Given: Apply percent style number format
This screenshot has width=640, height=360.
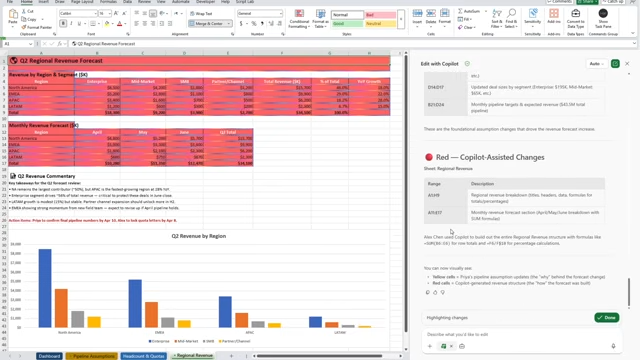Looking at the screenshot, I should (254, 24).
